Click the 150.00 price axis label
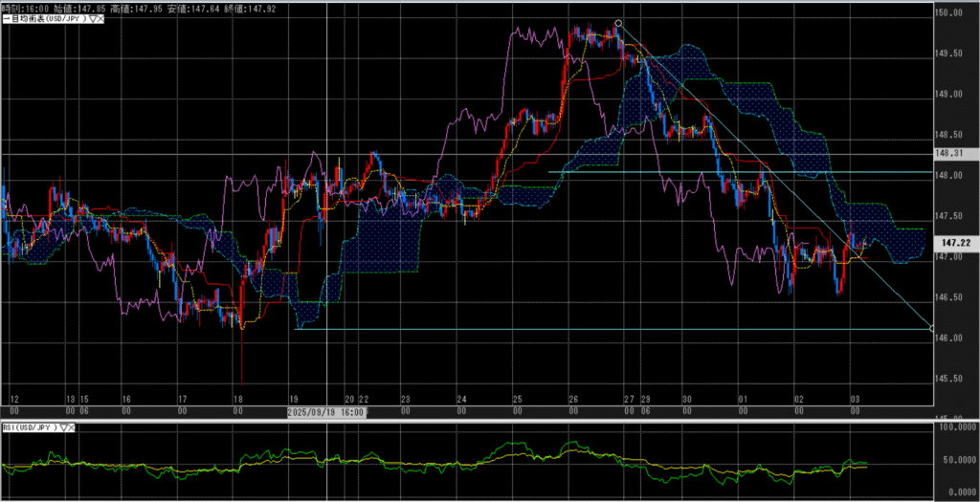980x502 pixels. (x=951, y=13)
